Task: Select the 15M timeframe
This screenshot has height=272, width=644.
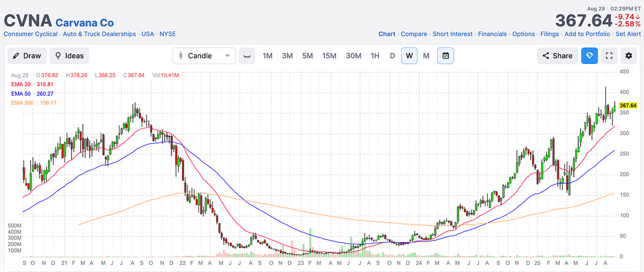Action: [x=329, y=56]
